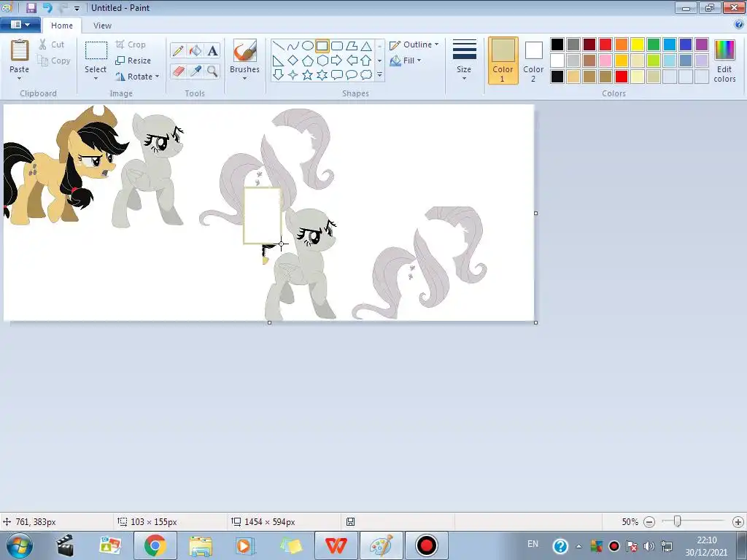Open the Resize dialog
This screenshot has width=747, height=560.
pos(133,61)
